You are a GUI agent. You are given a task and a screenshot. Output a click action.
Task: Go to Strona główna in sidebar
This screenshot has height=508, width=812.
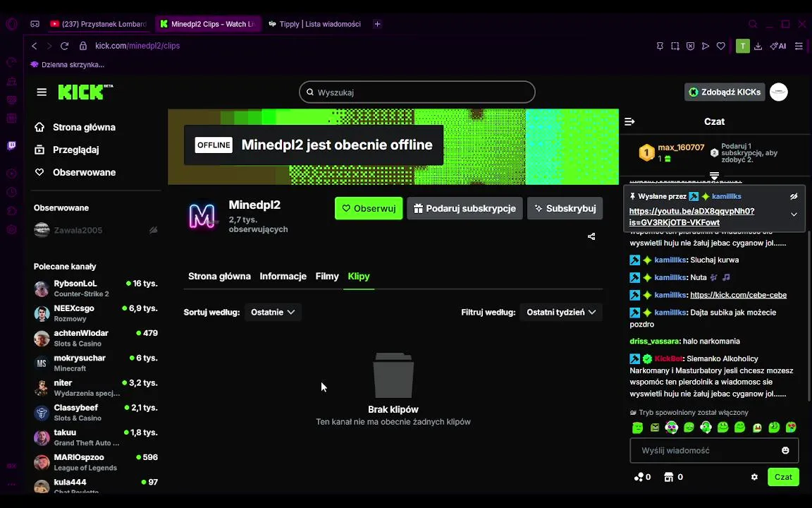pos(84,127)
